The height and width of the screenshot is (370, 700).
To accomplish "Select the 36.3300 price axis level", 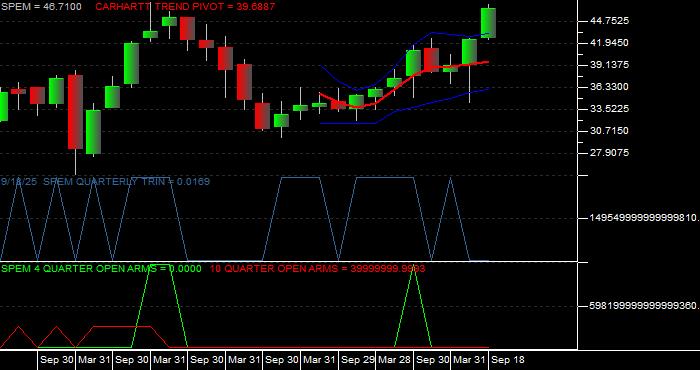I will tap(609, 87).
